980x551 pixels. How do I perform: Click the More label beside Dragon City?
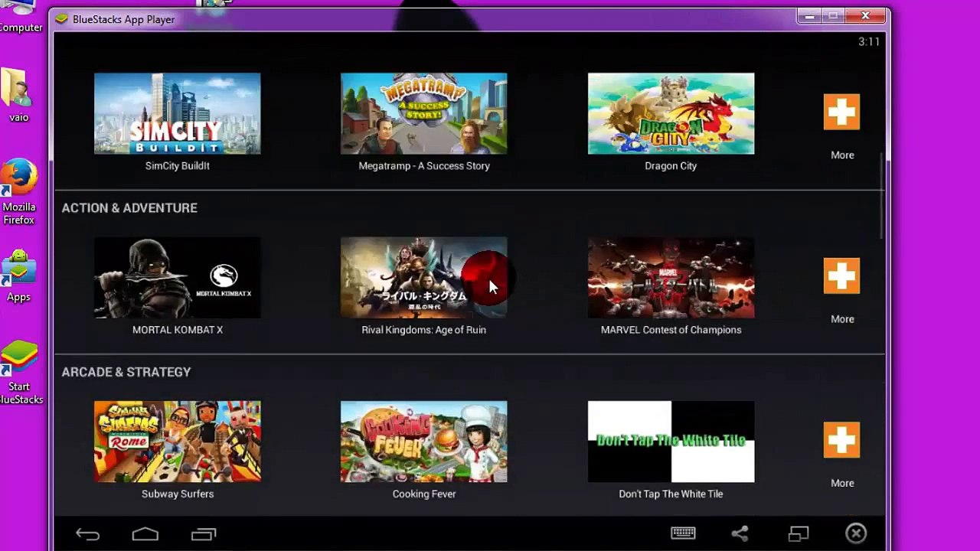tap(842, 155)
